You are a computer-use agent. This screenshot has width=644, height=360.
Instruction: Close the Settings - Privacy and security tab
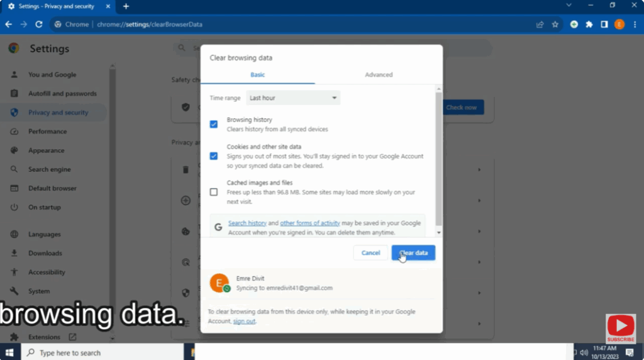pyautogui.click(x=108, y=6)
